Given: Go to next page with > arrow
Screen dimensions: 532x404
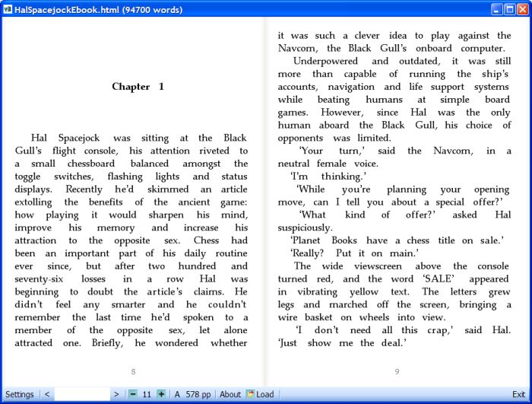Looking at the screenshot, I should click(116, 394).
